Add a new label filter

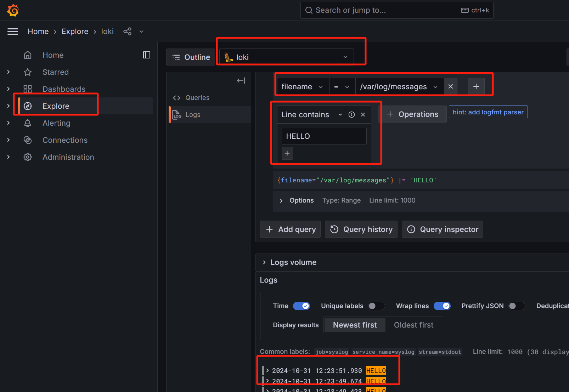tap(476, 87)
